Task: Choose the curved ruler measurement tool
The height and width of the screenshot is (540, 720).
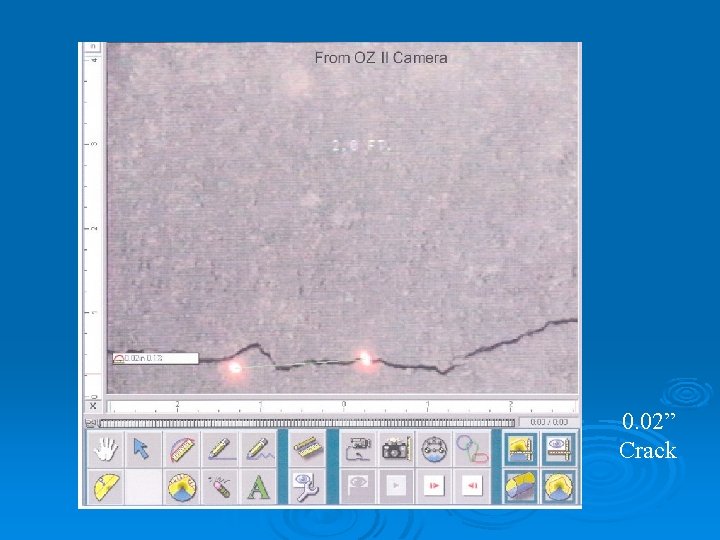Action: pos(181,449)
